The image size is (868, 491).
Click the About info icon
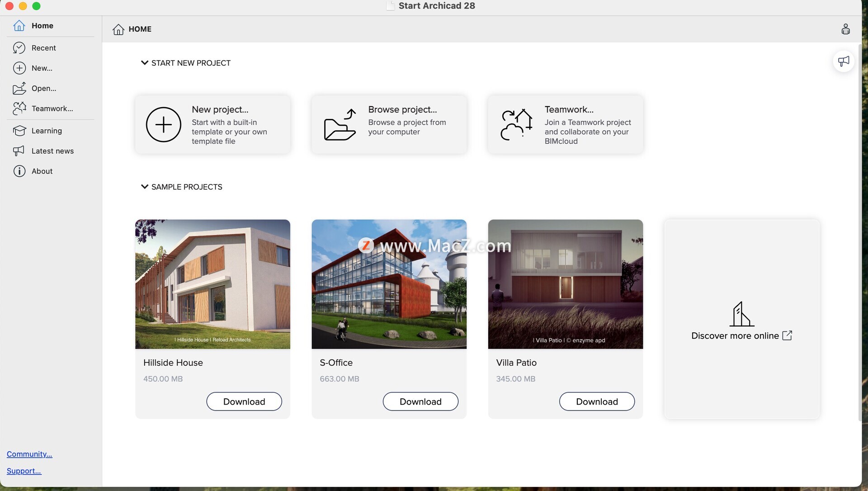coord(19,171)
